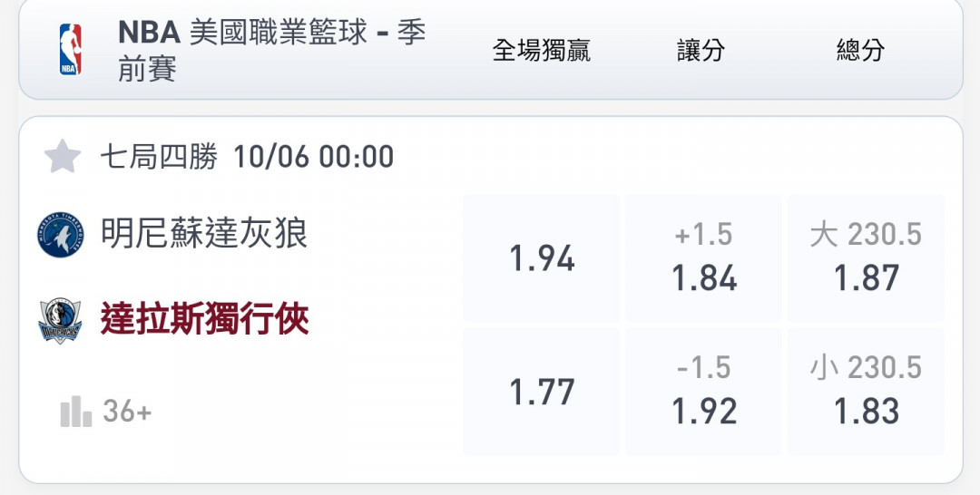Toggle the favorite star for this match

coord(63,157)
